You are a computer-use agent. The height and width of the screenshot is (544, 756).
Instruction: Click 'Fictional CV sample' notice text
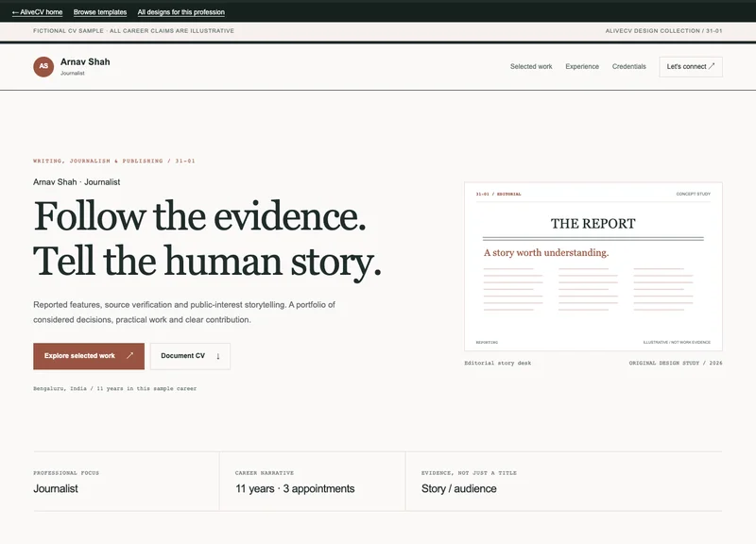133,31
